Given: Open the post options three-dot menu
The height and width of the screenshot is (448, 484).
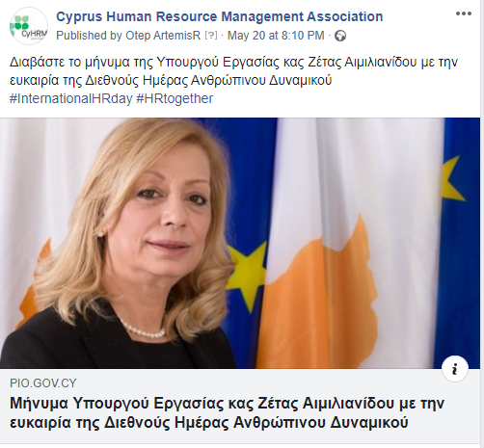Looking at the screenshot, I should (464, 13).
